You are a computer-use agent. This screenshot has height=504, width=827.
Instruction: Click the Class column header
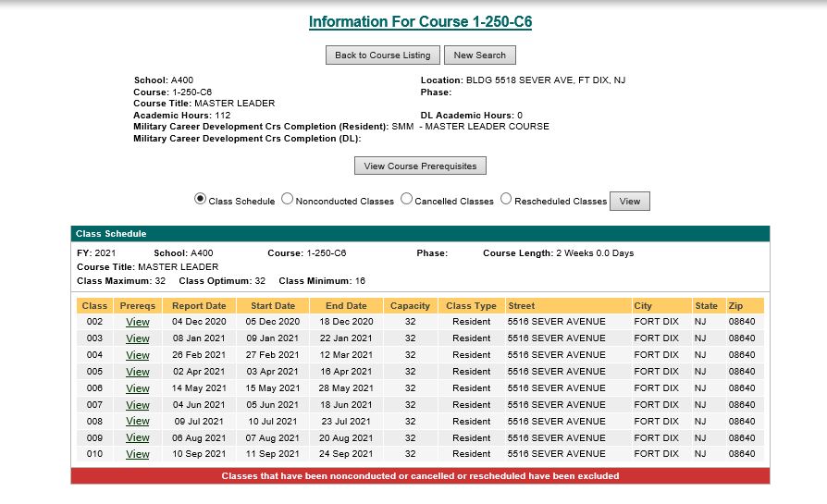click(94, 306)
